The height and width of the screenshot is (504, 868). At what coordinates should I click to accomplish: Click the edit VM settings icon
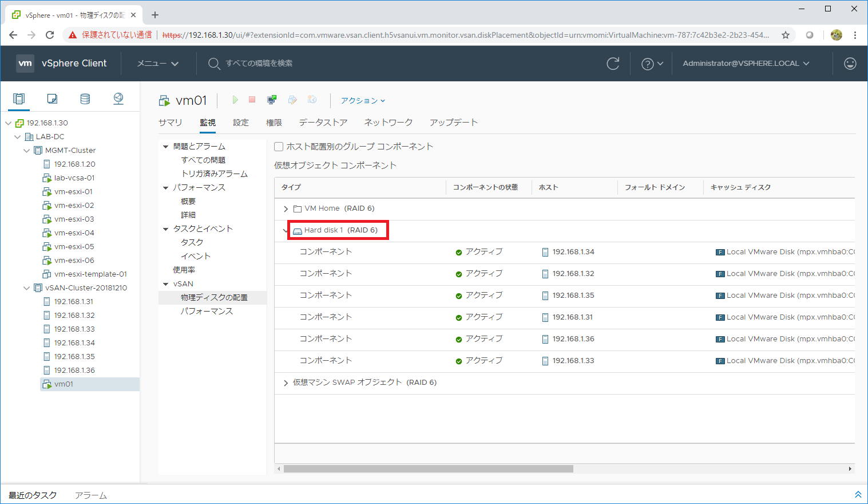pyautogui.click(x=292, y=100)
